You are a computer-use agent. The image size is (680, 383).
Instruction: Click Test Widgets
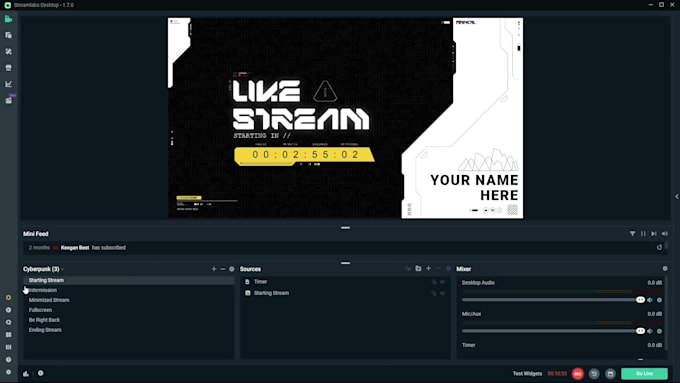(527, 373)
